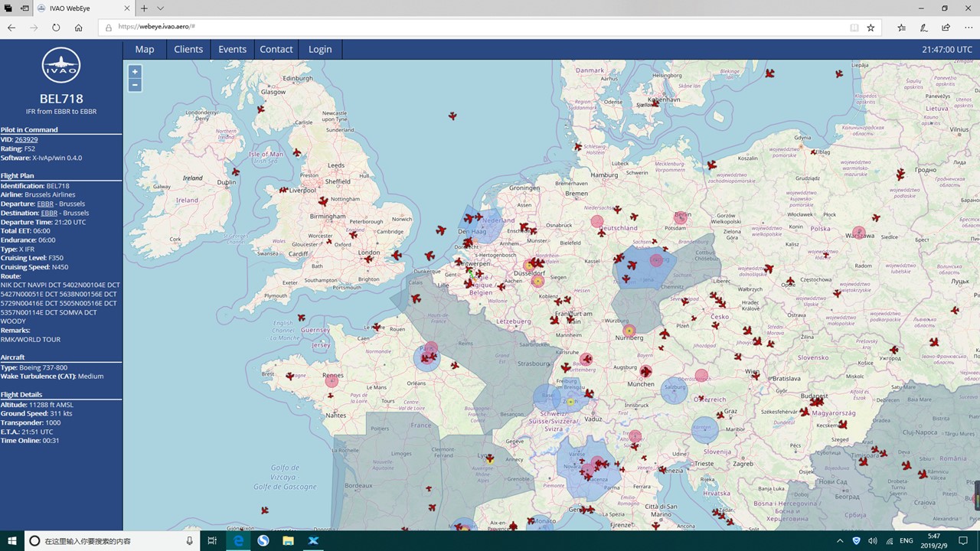Close the IVAO WebEye tab
980x551 pixels.
126,8
